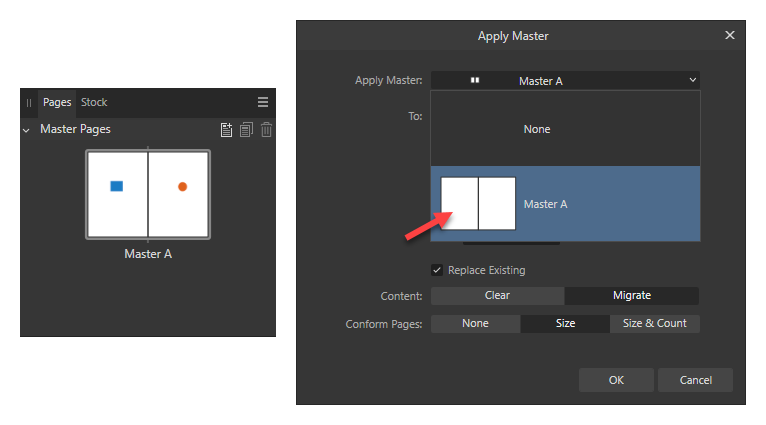Click the Master A label under the spread
The width and height of the screenshot is (766, 425).
click(x=148, y=254)
